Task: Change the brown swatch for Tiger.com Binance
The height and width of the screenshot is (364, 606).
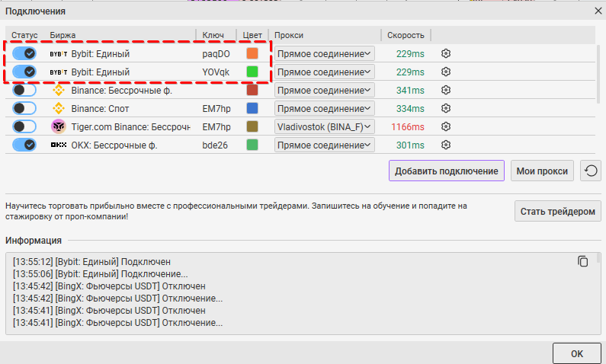Action: pos(252,126)
